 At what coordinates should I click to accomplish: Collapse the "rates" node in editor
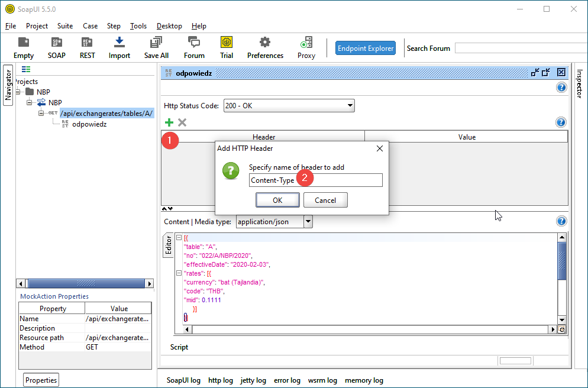pyautogui.click(x=179, y=273)
